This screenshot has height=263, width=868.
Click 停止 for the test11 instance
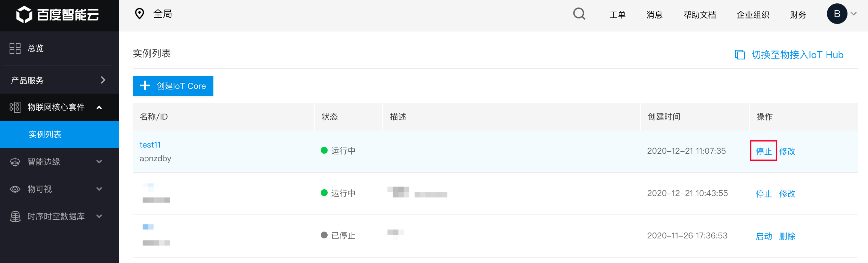763,151
